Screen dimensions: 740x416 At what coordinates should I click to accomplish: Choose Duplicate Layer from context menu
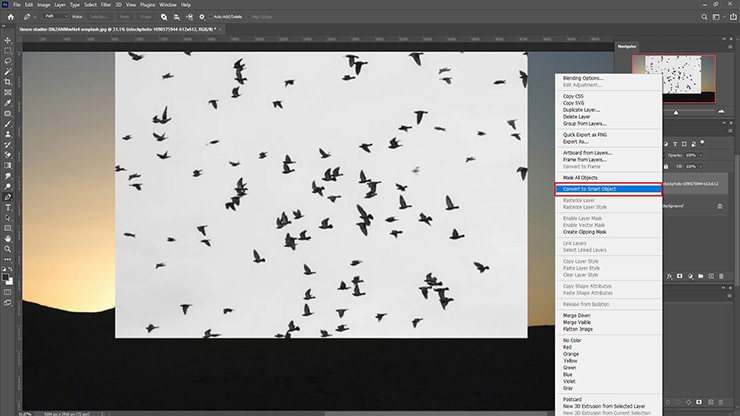(581, 110)
